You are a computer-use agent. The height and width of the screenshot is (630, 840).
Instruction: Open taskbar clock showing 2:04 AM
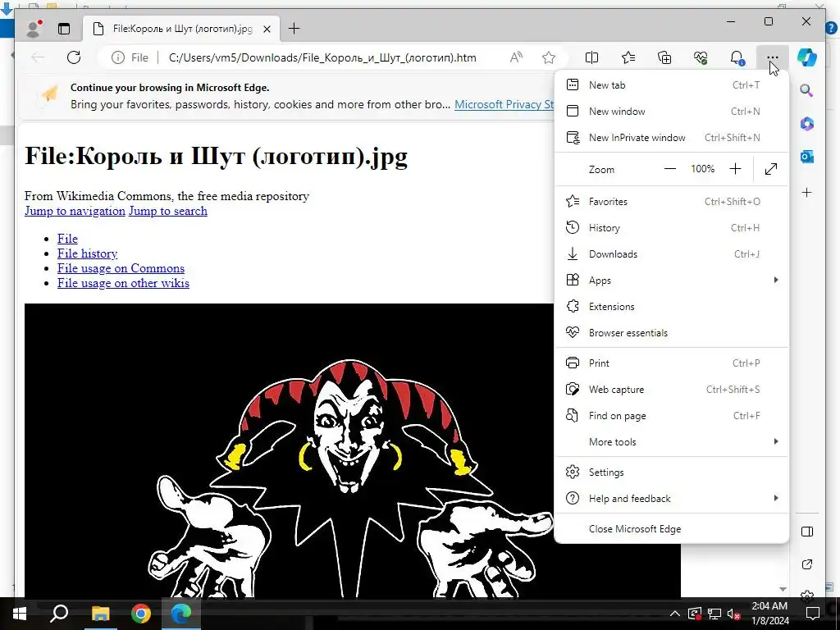tap(769, 614)
